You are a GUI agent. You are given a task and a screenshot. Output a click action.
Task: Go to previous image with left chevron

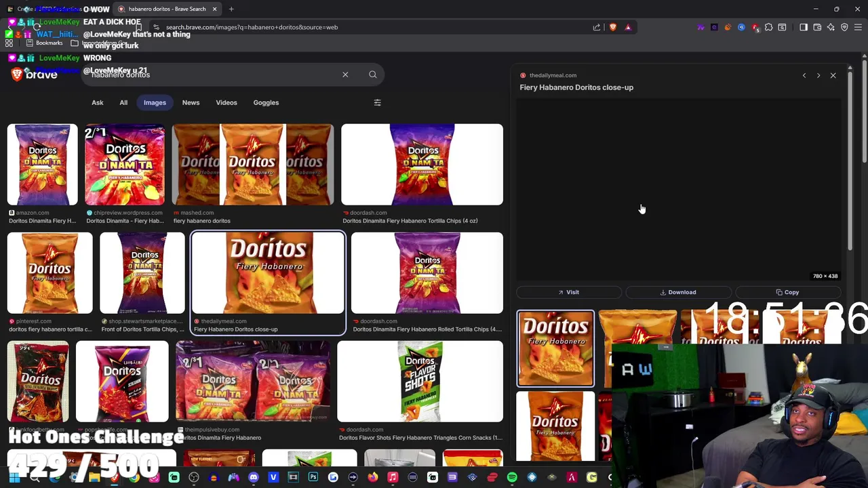(804, 75)
